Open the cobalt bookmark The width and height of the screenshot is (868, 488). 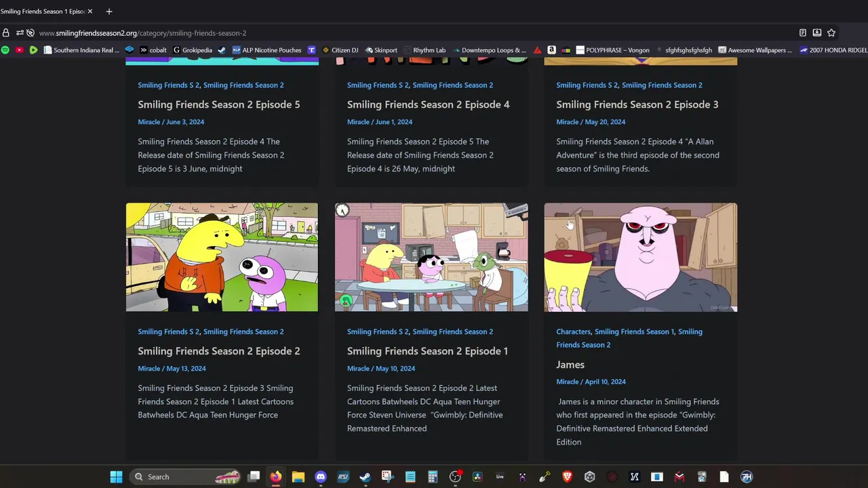[x=153, y=50]
